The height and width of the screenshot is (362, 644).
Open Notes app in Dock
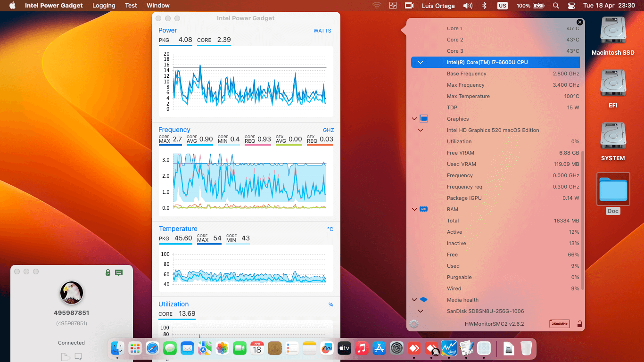[309, 348]
